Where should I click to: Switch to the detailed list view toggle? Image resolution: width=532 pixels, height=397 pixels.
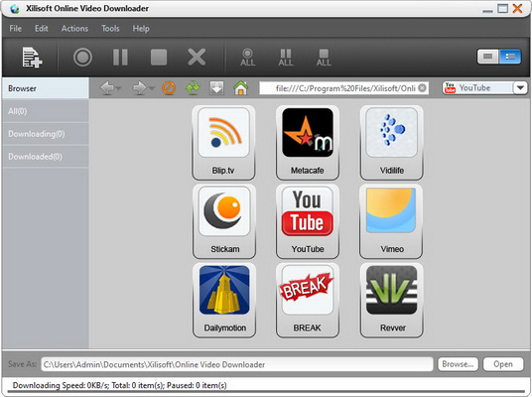pyautogui.click(x=510, y=57)
